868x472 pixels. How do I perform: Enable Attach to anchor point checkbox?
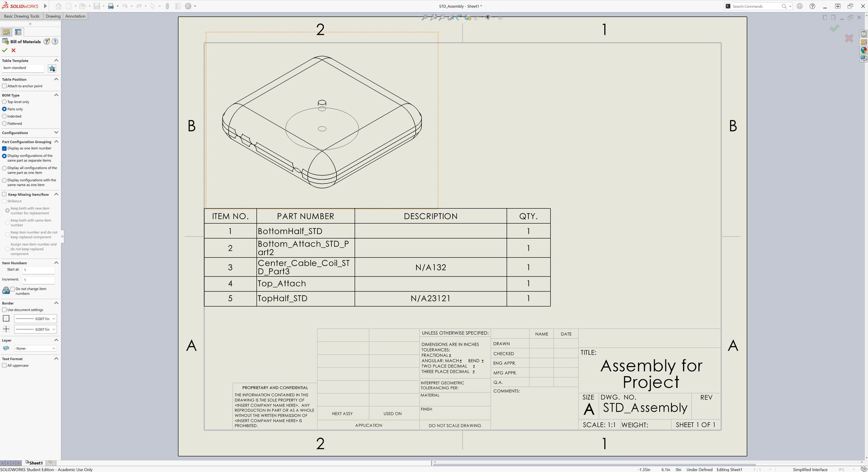[5, 86]
